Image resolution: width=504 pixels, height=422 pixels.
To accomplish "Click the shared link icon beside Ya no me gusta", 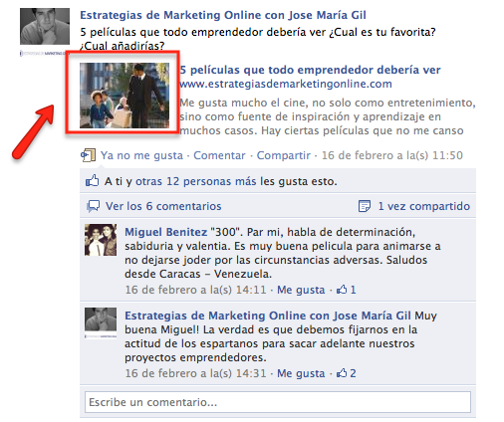I will click(x=88, y=155).
